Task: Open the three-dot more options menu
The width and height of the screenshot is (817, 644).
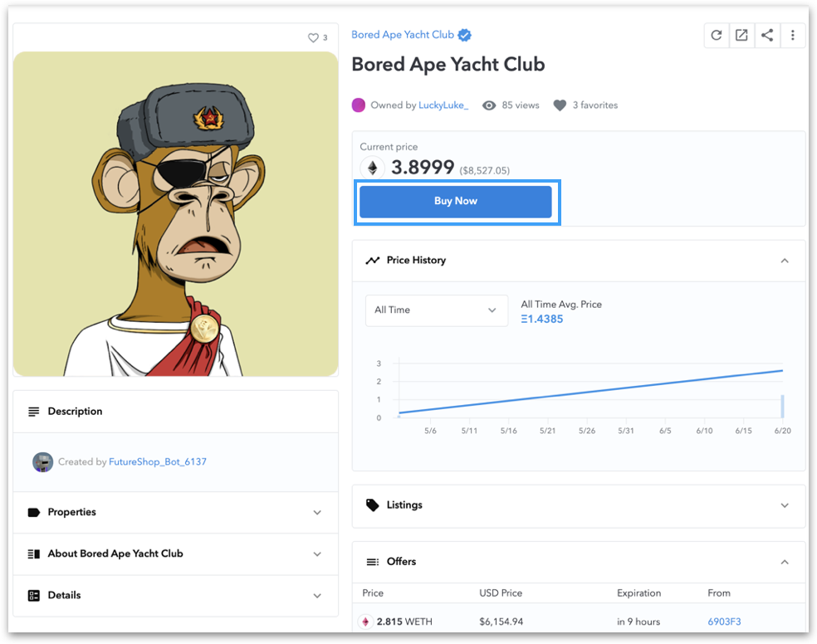Action: click(x=793, y=36)
